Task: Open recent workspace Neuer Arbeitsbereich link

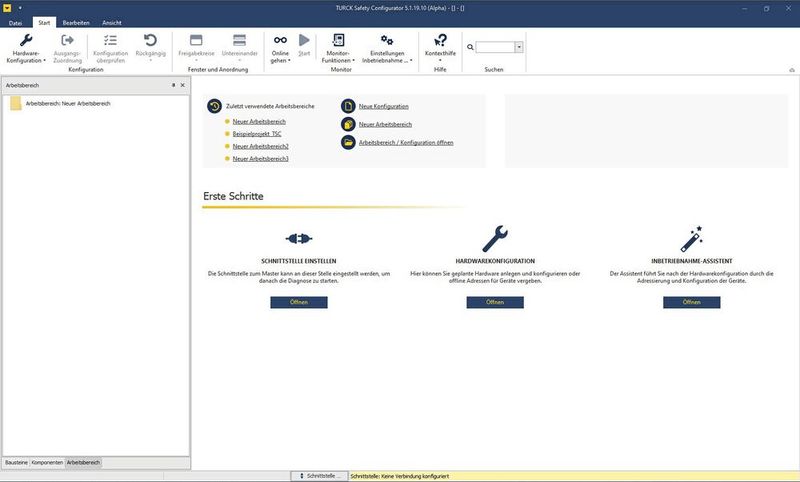Action: 259,121
